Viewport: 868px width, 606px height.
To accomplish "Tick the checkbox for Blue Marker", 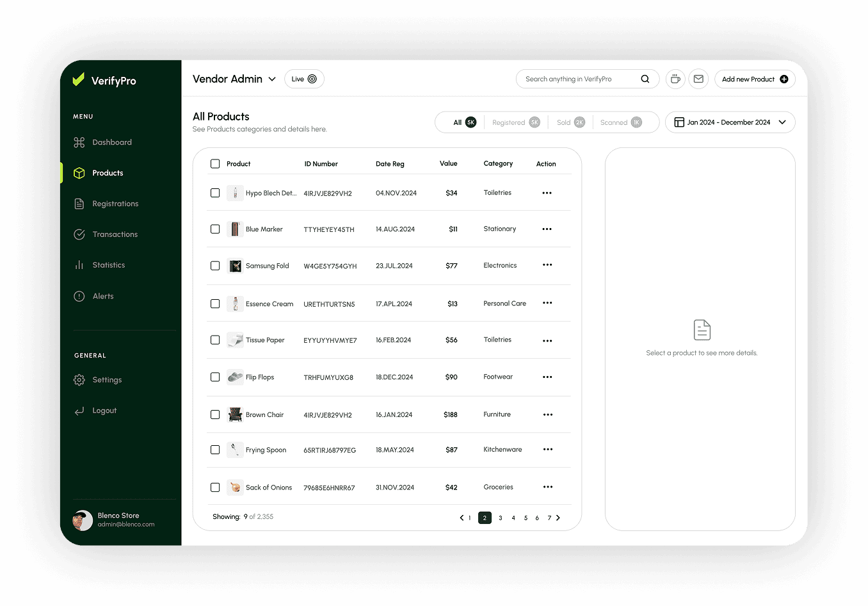I will [215, 229].
